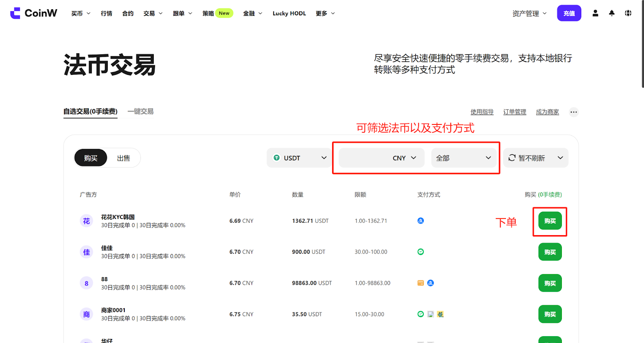Click the 支付方式 column header
The width and height of the screenshot is (644, 343).
[x=429, y=194]
